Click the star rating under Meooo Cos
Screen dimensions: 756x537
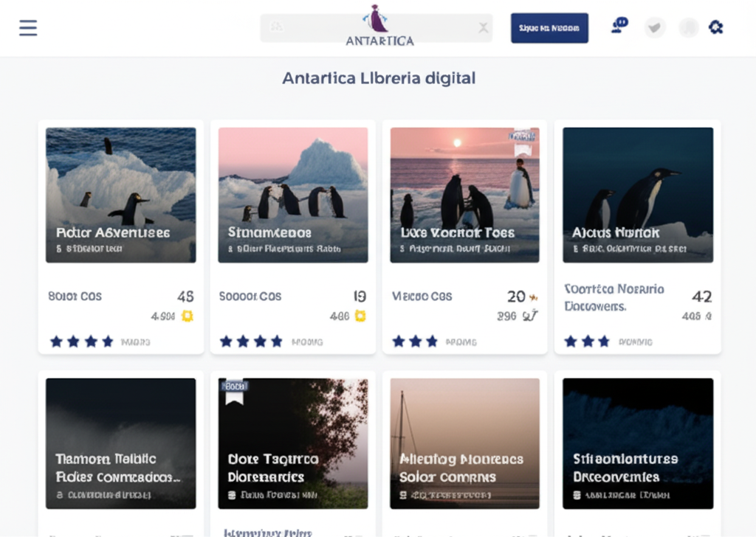pos(415,342)
